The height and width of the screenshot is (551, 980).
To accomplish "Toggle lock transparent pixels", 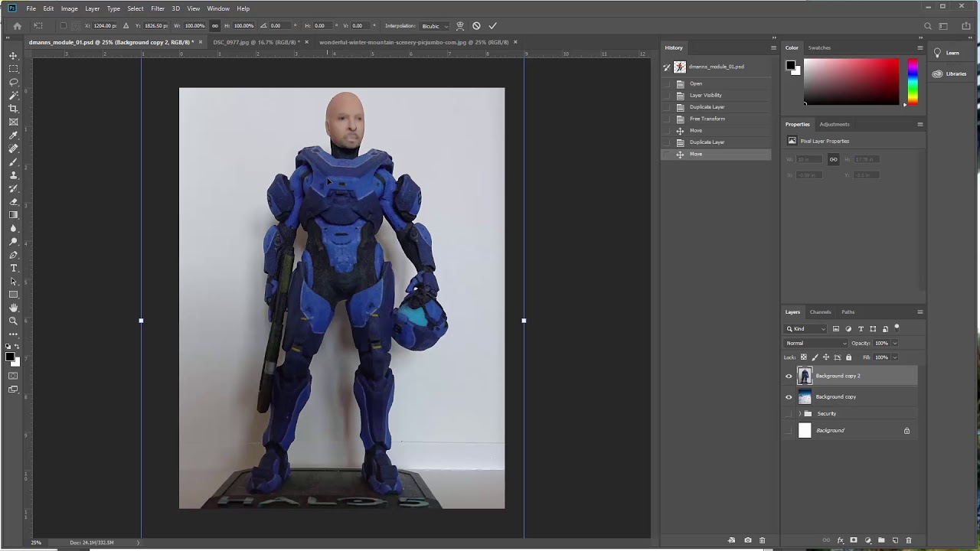I will [x=803, y=357].
